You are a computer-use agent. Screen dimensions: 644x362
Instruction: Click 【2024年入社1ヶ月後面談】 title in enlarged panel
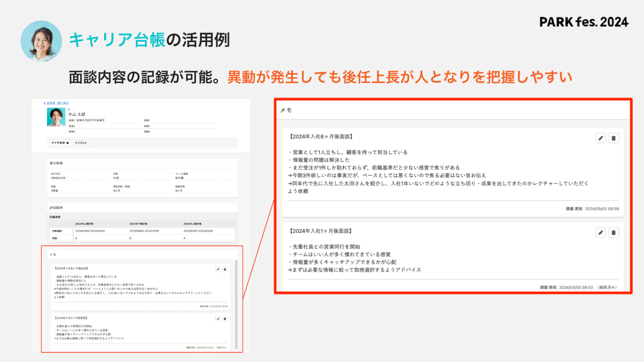coord(321,231)
